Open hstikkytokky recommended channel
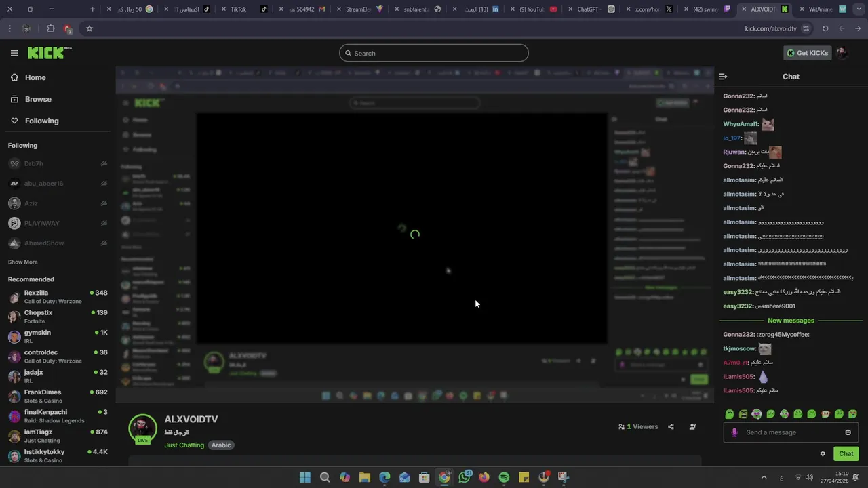Image resolution: width=868 pixels, height=488 pixels. click(x=58, y=455)
